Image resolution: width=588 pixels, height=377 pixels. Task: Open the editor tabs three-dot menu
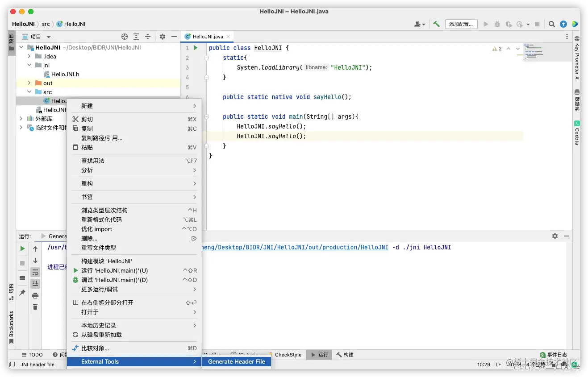click(x=567, y=37)
